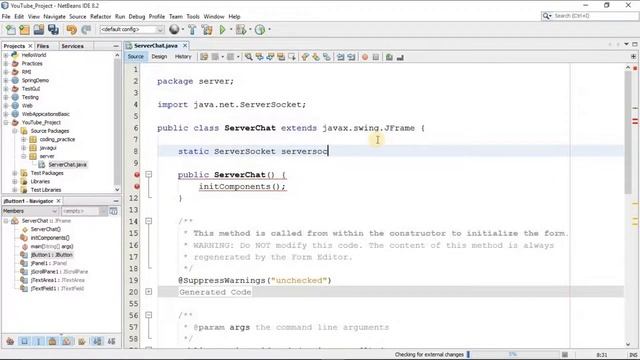Minimize the Projects window panel

116,46
